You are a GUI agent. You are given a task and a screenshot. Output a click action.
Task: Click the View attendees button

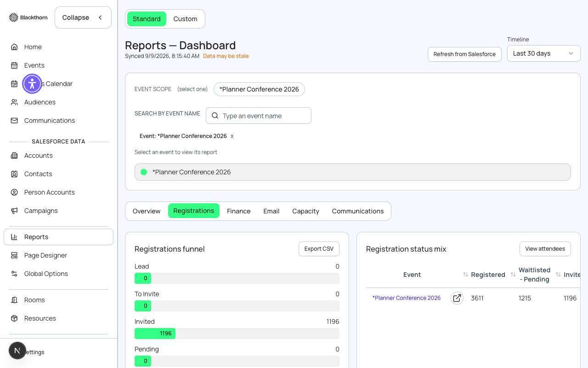tap(545, 249)
